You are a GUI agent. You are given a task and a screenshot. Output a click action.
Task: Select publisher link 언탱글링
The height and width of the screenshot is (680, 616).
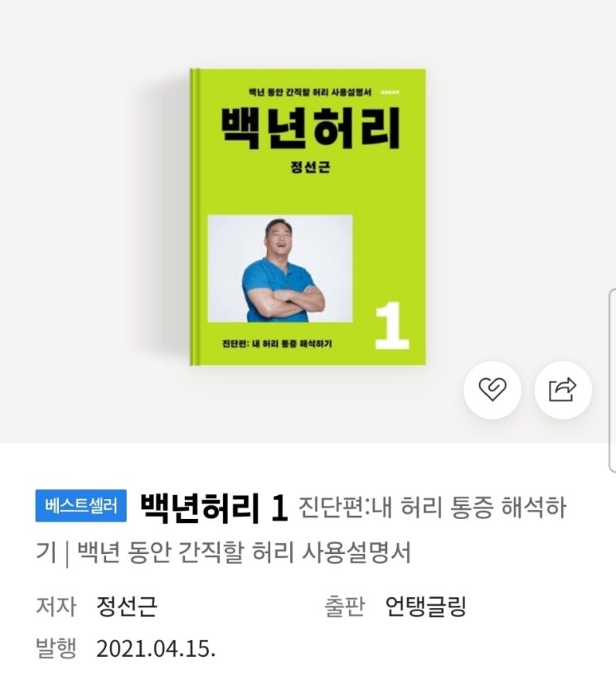coord(425,606)
